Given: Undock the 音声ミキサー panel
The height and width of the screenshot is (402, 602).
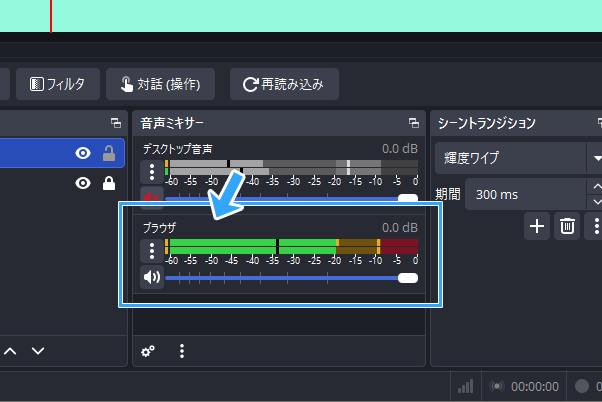Looking at the screenshot, I should tap(414, 123).
